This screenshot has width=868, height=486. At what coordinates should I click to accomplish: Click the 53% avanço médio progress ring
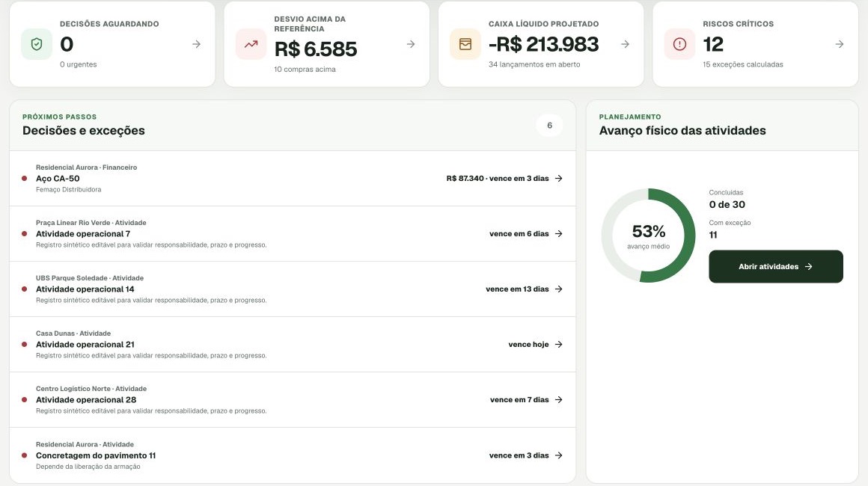[x=648, y=236]
